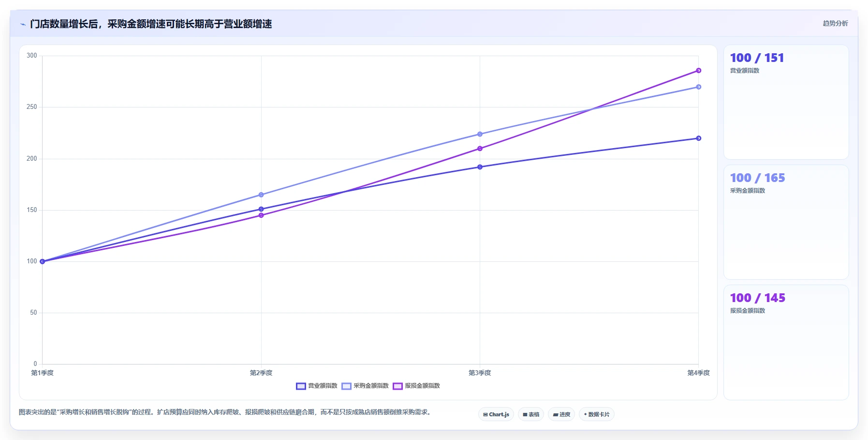This screenshot has height=440, width=868.
Task: Click the 报损金额指数 legend label
Action: pyautogui.click(x=422, y=386)
